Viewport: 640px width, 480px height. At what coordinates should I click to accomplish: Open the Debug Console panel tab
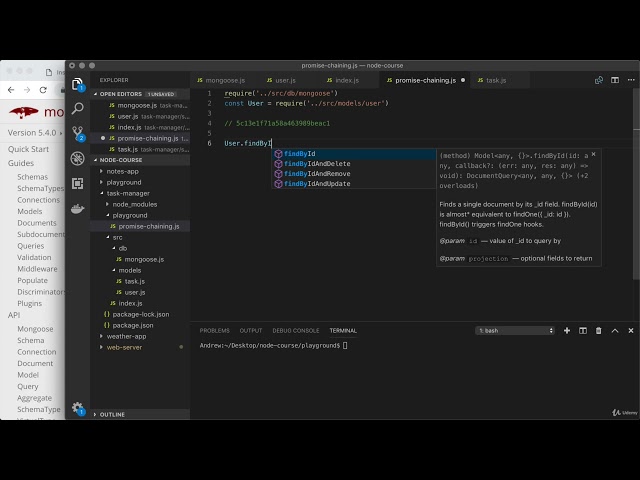(x=296, y=331)
